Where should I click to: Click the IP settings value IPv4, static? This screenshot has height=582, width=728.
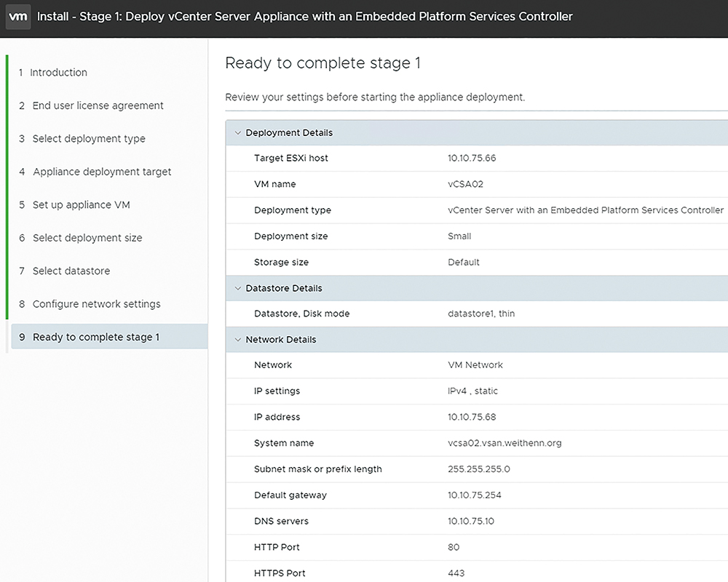[x=472, y=391]
